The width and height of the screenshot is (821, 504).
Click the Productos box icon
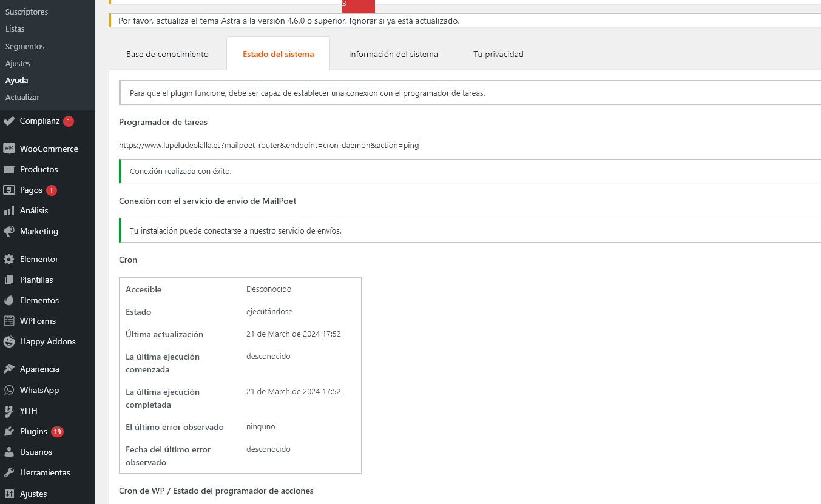pyautogui.click(x=9, y=169)
